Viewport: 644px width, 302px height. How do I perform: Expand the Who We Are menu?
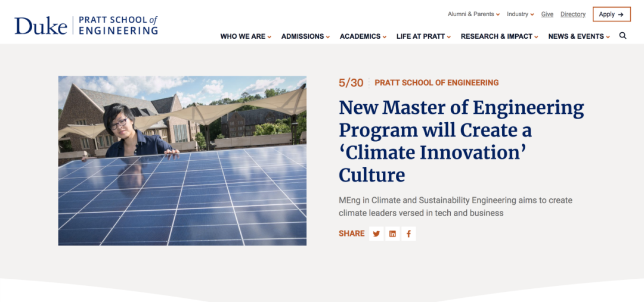point(246,36)
